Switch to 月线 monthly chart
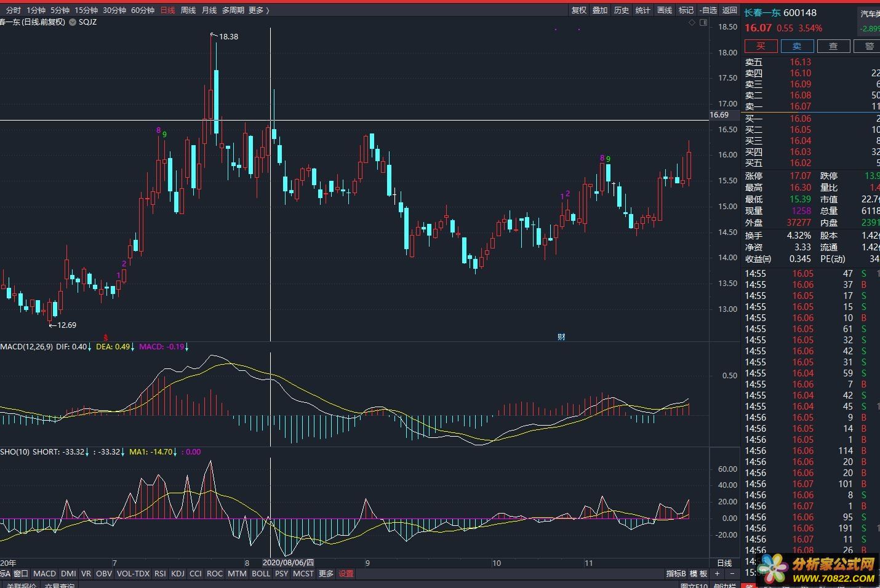This screenshot has height=588, width=880. tap(209, 10)
